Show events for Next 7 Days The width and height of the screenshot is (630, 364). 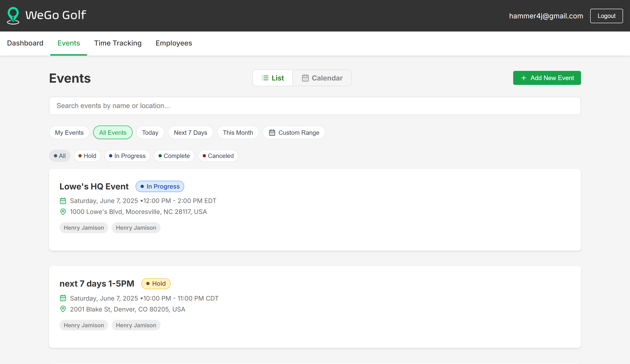click(191, 133)
